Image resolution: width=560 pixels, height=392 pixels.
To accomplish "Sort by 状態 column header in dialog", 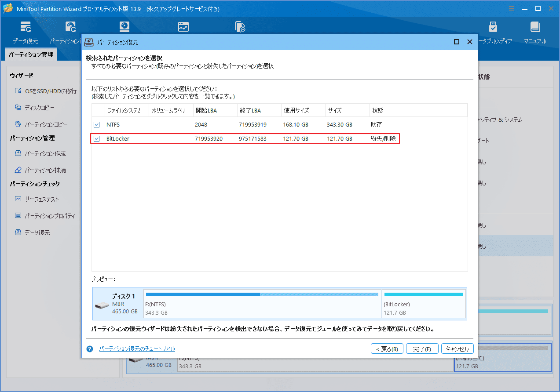I will (x=418, y=110).
